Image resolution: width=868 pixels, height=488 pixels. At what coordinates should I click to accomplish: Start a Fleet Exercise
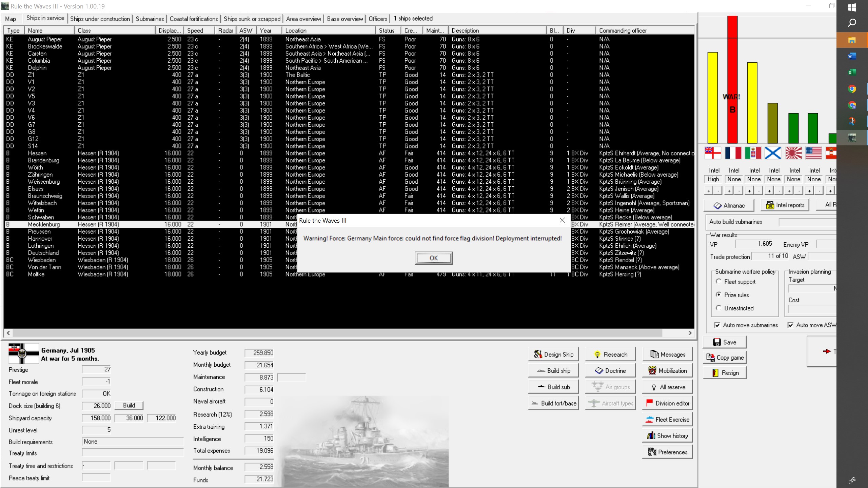click(667, 419)
